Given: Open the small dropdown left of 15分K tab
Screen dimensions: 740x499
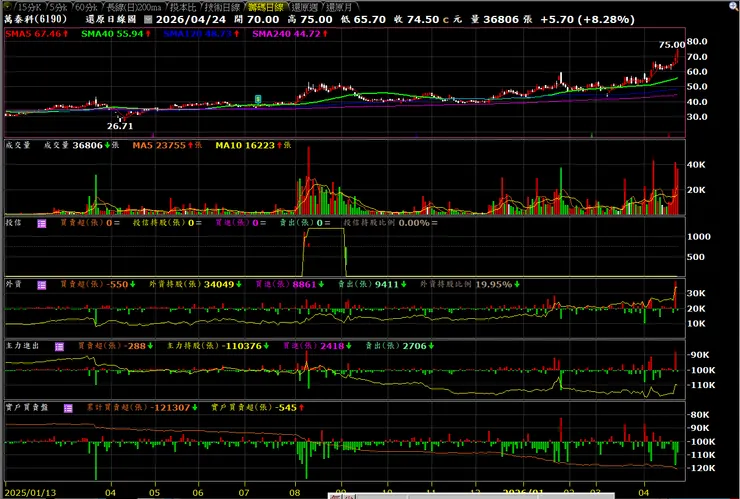Looking at the screenshot, I should click(8, 7).
